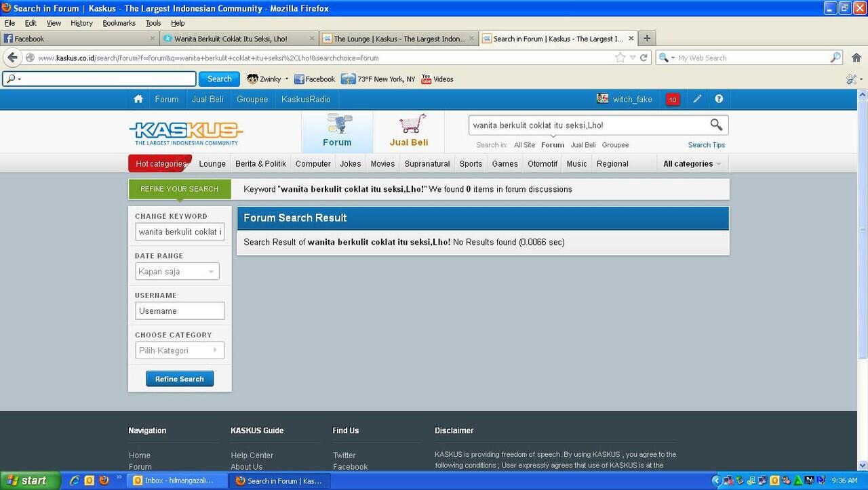This screenshot has height=490, width=868.
Task: Click the page vertical scrollbar
Action: pos(863,230)
